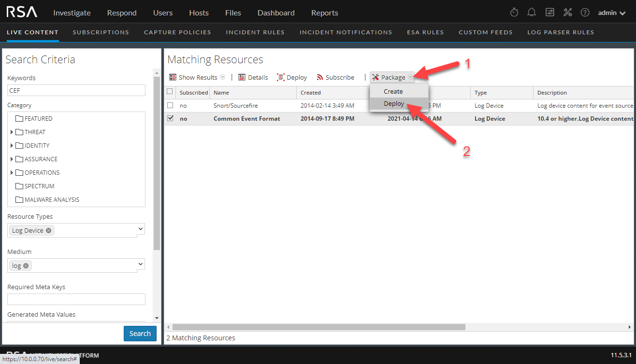The width and height of the screenshot is (636, 364).
Task: Select Deploy from the Package menu
Action: (x=394, y=104)
